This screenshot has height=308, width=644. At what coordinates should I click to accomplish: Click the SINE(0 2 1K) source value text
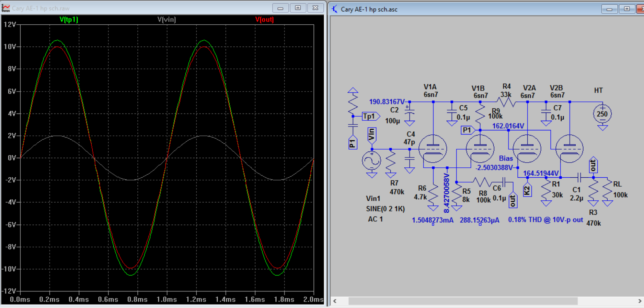(385, 209)
